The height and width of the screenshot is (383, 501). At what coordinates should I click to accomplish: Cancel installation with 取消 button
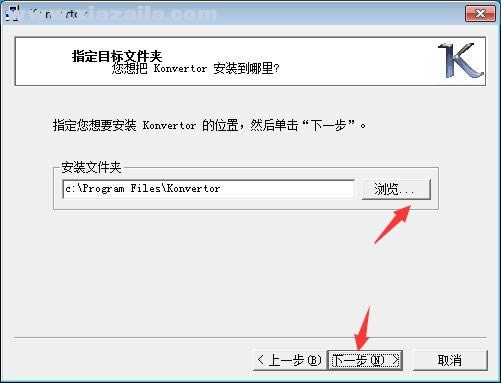[x=450, y=360]
